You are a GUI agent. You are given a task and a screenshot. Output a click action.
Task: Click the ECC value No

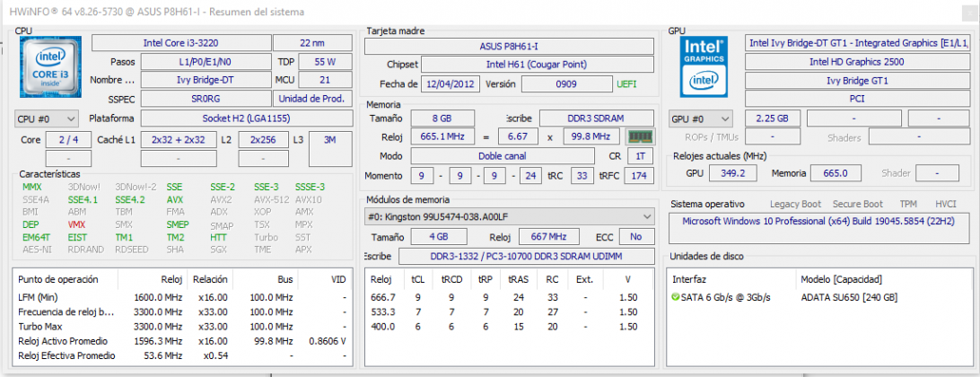[636, 237]
